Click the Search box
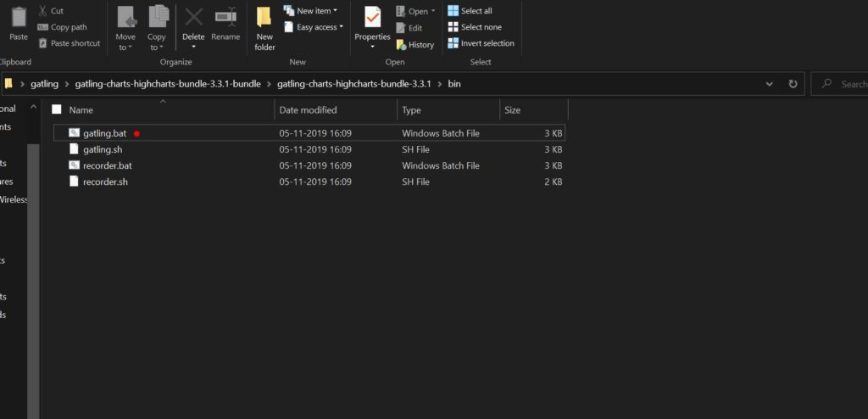Image resolution: width=868 pixels, height=419 pixels. (x=839, y=84)
